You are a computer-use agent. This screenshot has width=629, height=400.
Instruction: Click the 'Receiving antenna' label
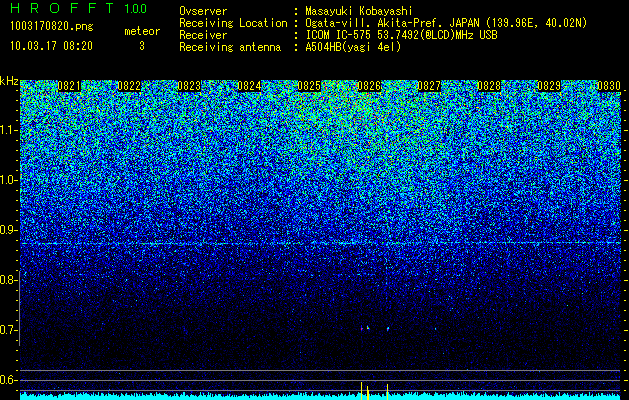[x=230, y=47]
